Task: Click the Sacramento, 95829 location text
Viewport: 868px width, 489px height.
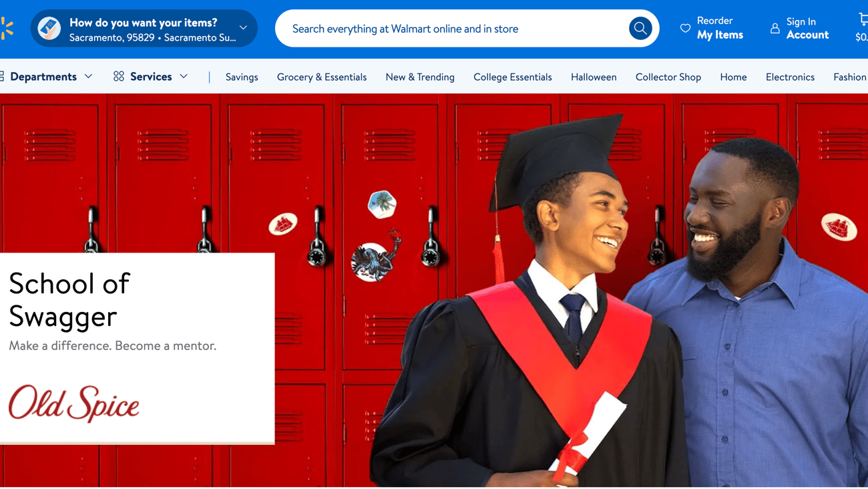Action: 112,38
